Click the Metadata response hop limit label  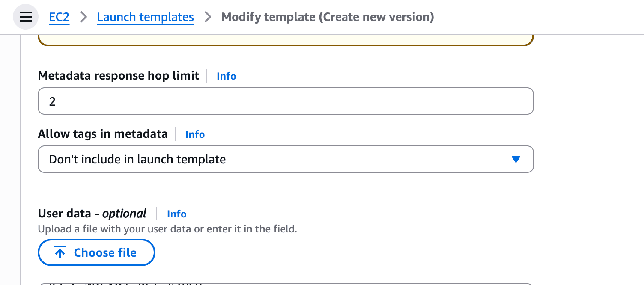[x=119, y=76]
